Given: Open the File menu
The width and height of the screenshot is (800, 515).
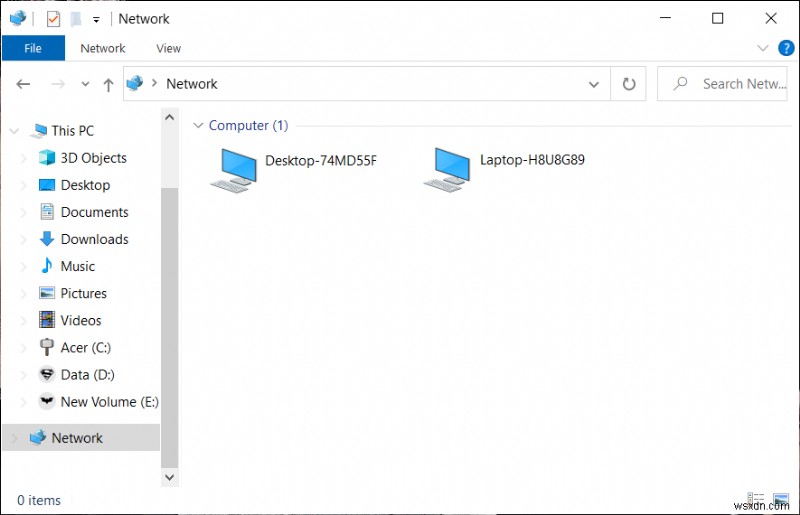Looking at the screenshot, I should [33, 48].
